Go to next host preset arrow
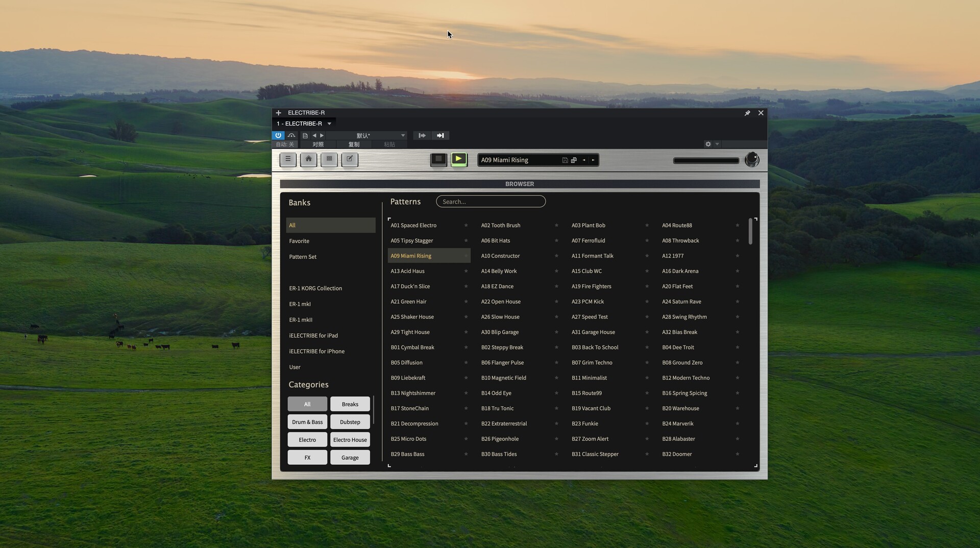The image size is (980, 548). 322,135
